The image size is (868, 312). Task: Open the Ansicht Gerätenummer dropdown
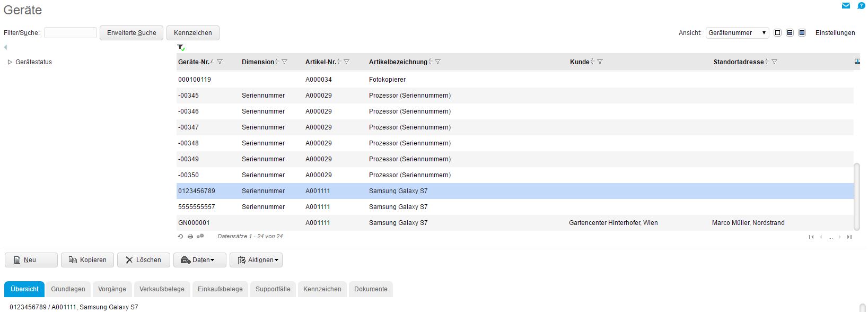pyautogui.click(x=738, y=33)
